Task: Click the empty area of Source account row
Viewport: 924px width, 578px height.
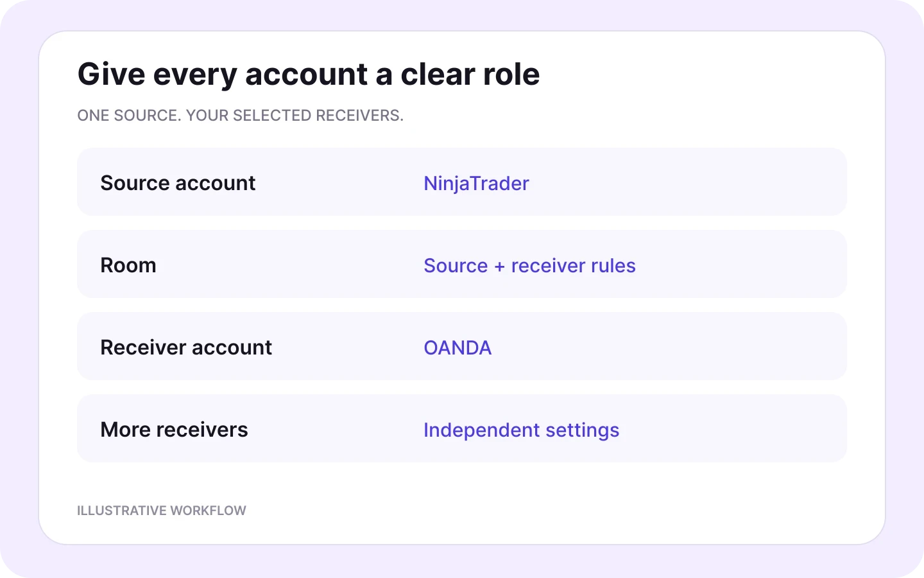Action: (x=687, y=182)
